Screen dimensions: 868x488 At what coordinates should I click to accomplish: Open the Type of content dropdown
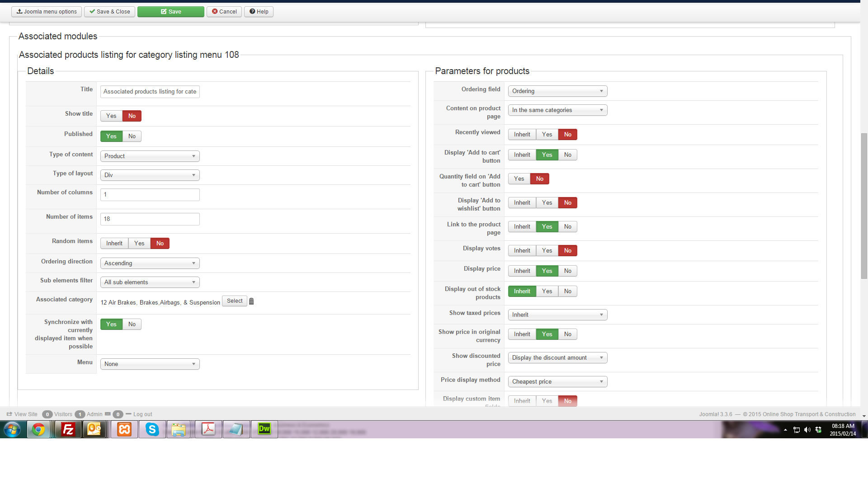pos(150,156)
